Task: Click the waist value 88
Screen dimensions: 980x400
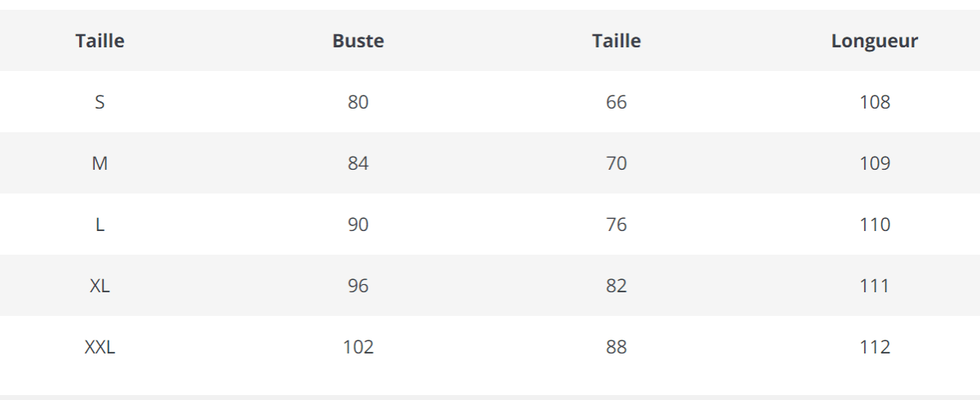Action: (x=617, y=347)
